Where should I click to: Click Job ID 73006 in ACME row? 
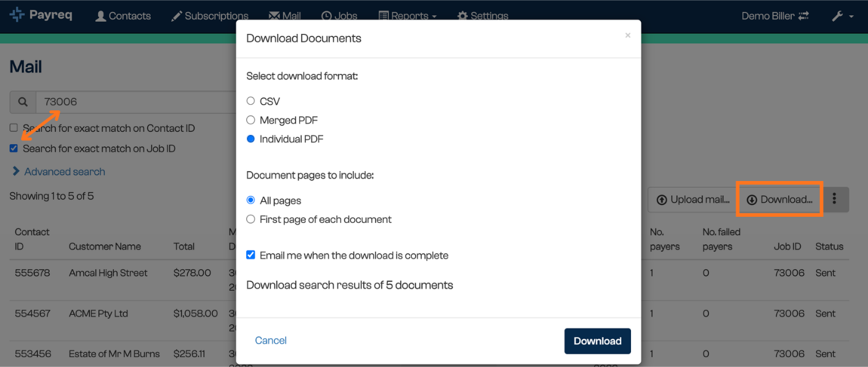(x=789, y=313)
